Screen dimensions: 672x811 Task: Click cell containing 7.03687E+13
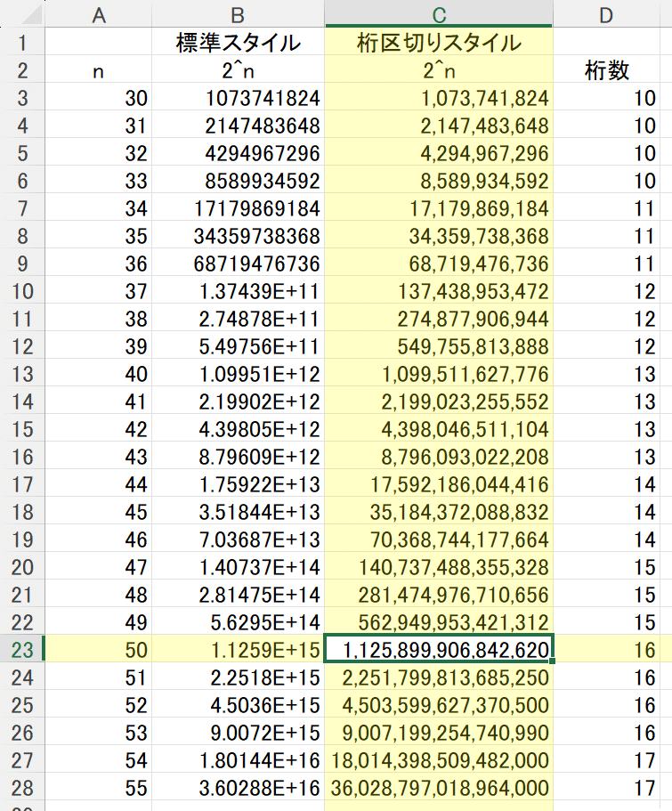click(x=238, y=539)
